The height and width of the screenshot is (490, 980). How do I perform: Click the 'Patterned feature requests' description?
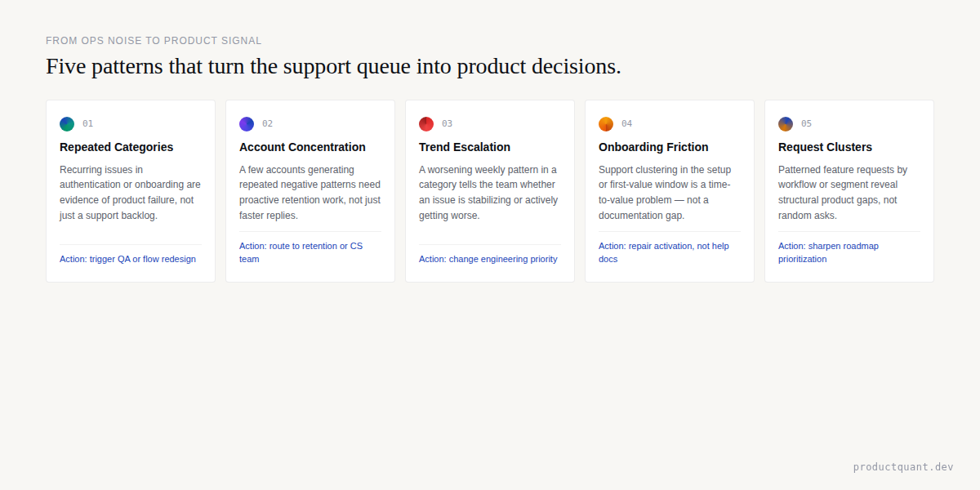(843, 193)
